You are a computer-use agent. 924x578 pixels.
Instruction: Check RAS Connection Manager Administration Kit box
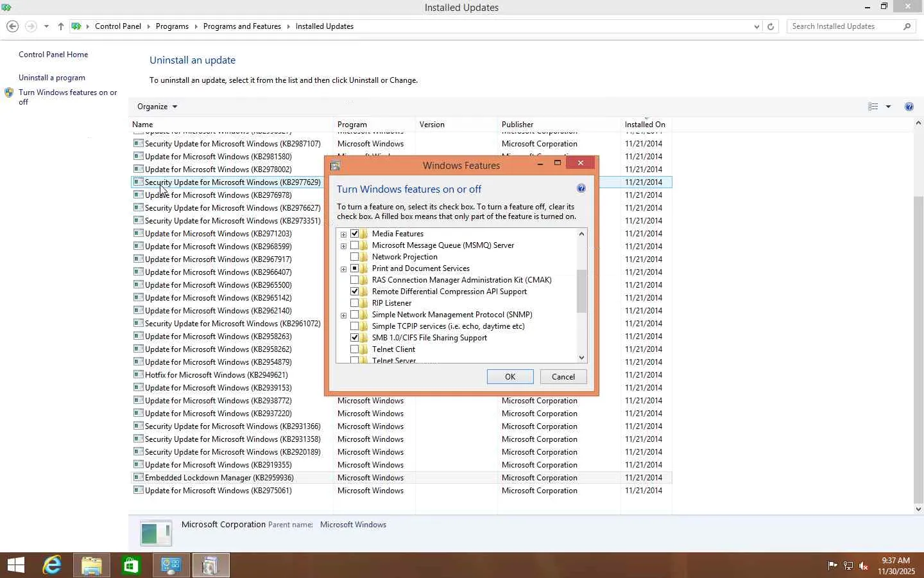pos(354,280)
